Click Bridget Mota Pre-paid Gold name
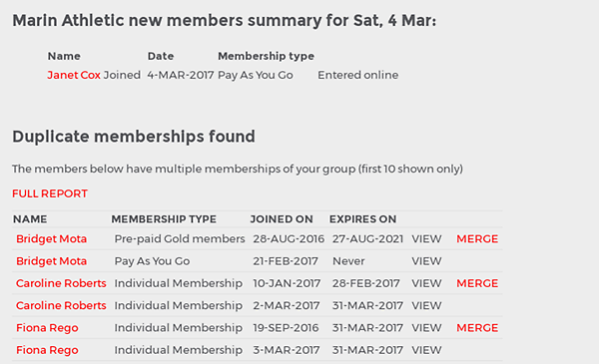Screen dimensions: 599x364 (52, 239)
